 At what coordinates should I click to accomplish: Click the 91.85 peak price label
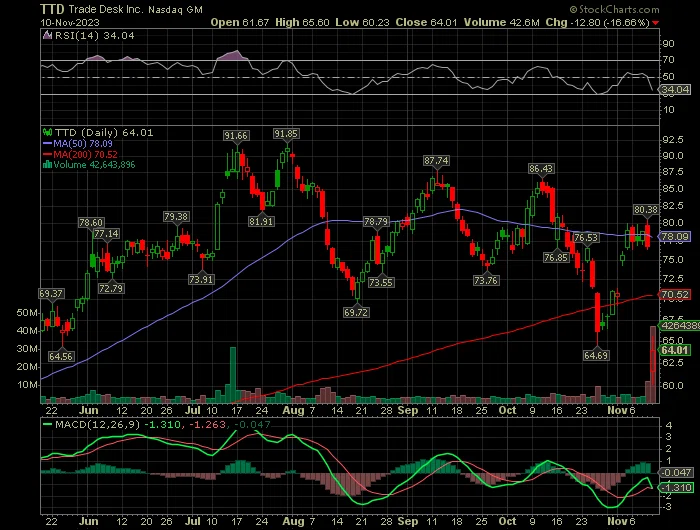pyautogui.click(x=286, y=134)
